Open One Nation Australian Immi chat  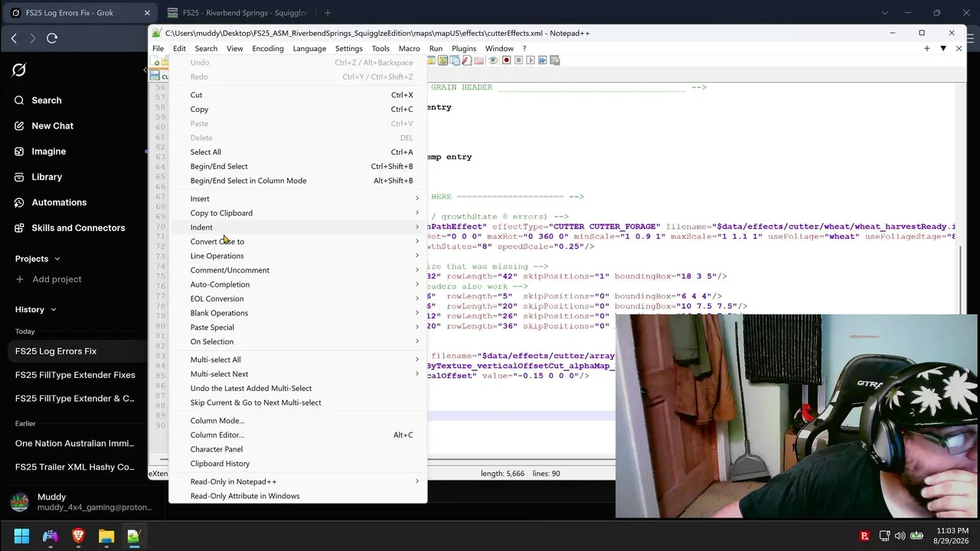point(73,443)
